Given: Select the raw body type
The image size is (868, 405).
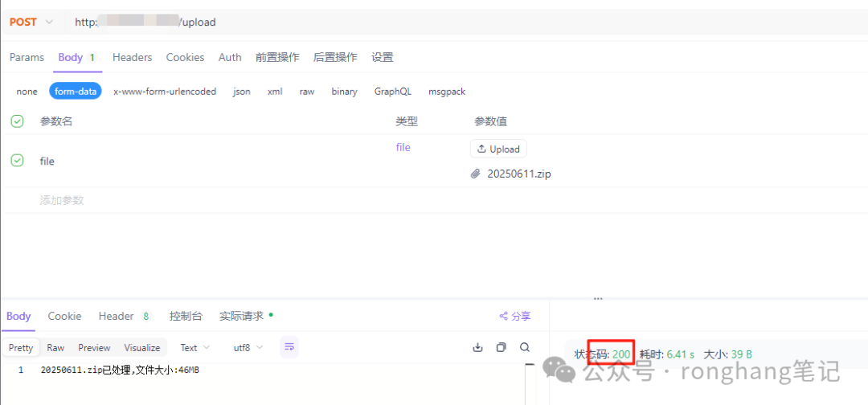Looking at the screenshot, I should 307,92.
